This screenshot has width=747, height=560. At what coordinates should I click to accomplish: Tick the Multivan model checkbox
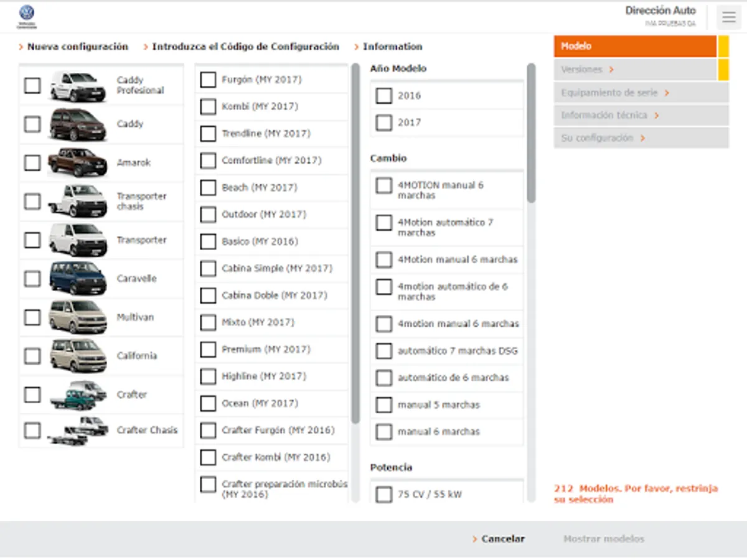(x=32, y=317)
